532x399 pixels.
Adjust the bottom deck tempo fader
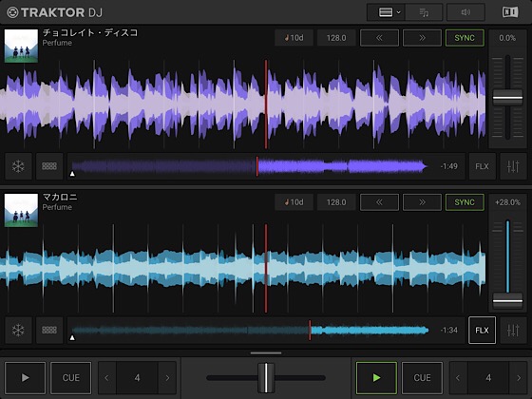tap(507, 300)
